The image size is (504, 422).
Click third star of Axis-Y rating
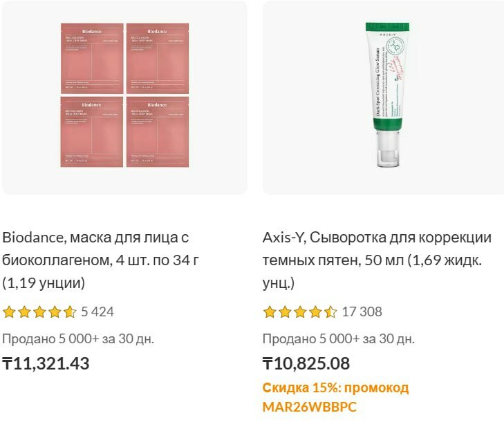[300, 312]
